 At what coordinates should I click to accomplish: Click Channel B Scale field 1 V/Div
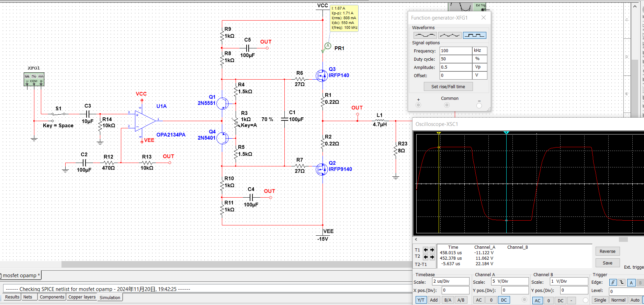point(569,281)
